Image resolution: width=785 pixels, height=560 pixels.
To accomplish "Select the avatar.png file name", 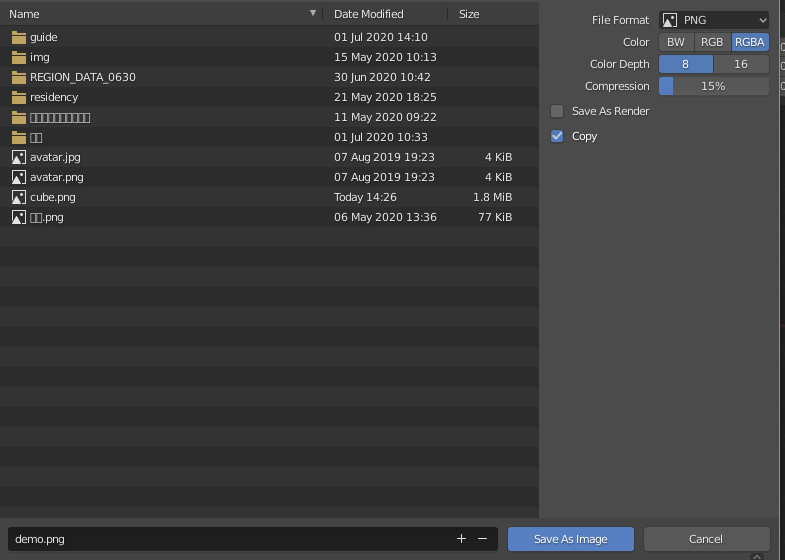I will (x=57, y=177).
